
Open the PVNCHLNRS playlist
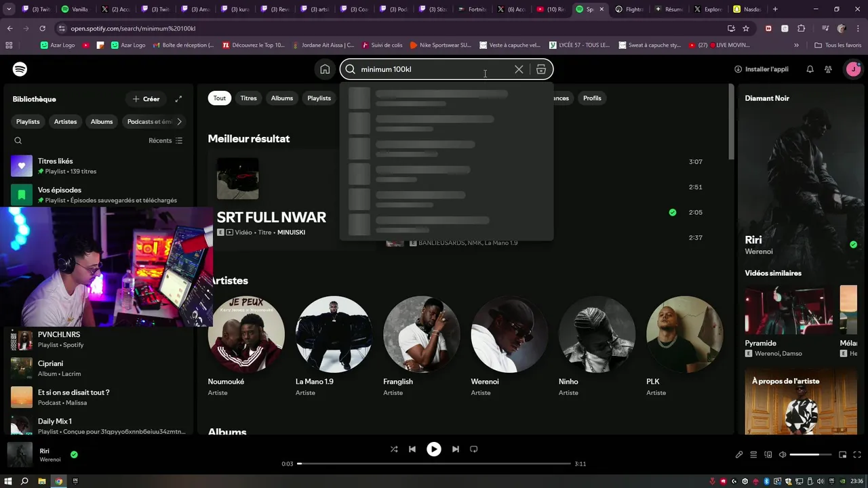(98, 339)
